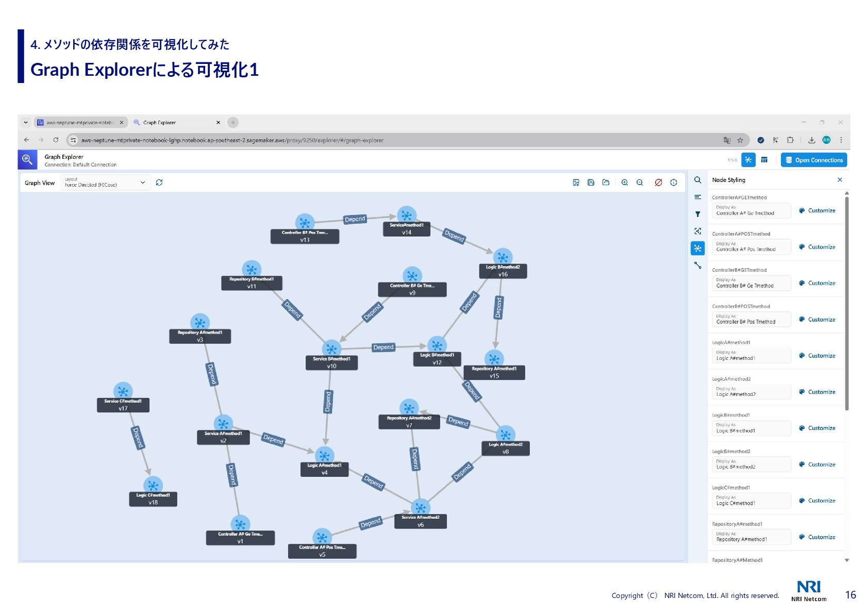
Task: Customize LogicC#method1 node style
Action: (x=817, y=501)
